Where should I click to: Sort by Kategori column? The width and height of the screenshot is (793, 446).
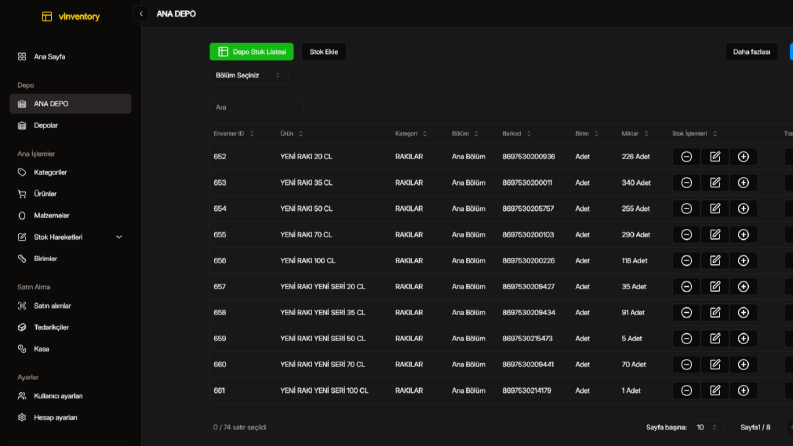pos(411,133)
